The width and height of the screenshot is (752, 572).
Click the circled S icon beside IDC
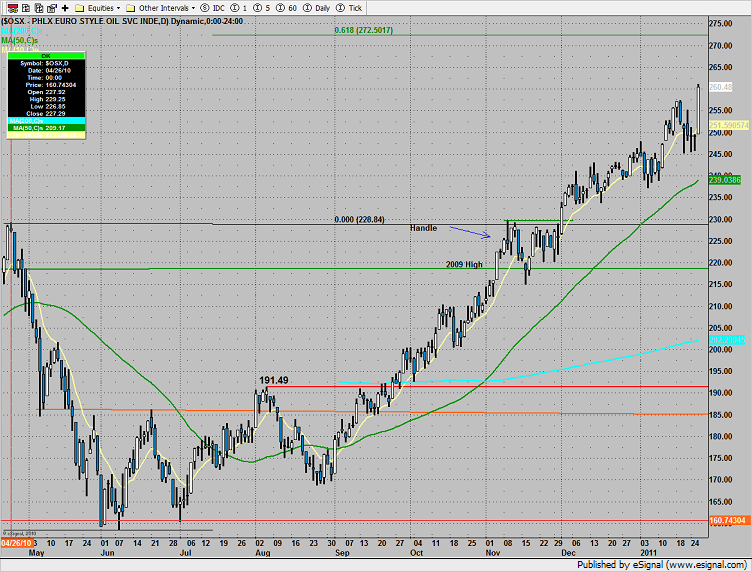pos(206,7)
